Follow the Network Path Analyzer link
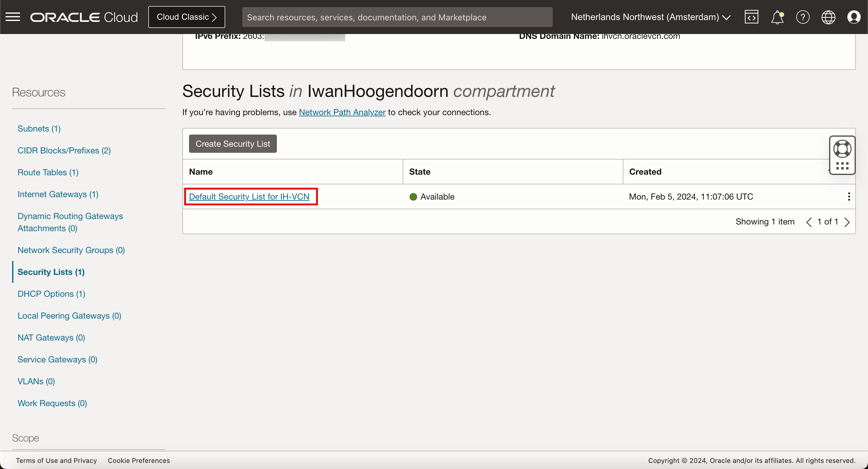This screenshot has width=868, height=469. coord(342,112)
